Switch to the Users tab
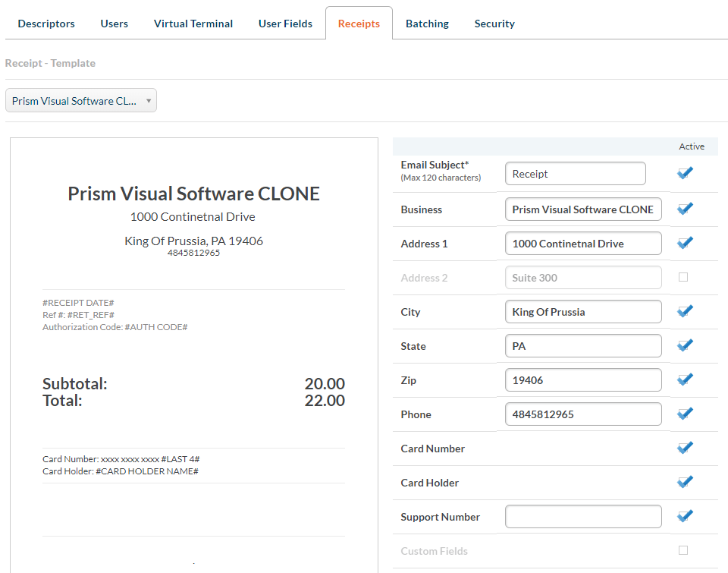 point(115,24)
